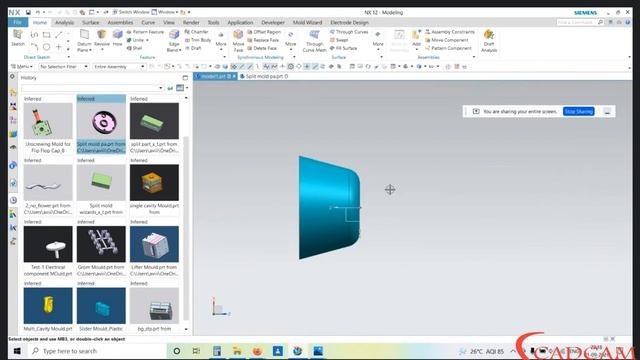This screenshot has width=640, height=360.
Task: Select the Edge Blend tool
Action: point(174,41)
